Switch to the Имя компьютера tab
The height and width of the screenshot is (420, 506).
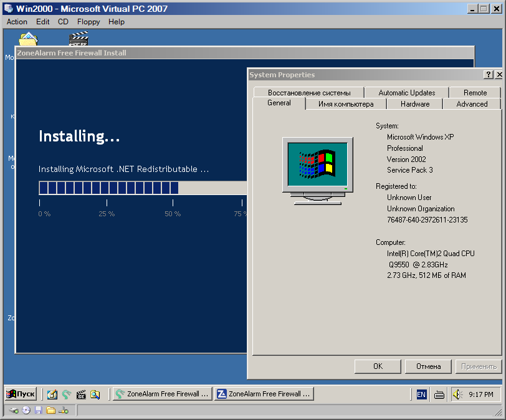346,104
